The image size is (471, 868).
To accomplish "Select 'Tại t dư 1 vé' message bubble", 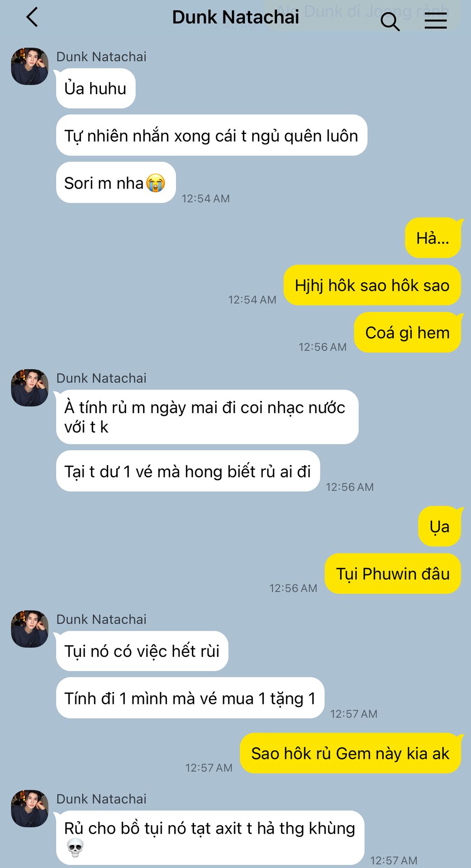I will coord(188,471).
